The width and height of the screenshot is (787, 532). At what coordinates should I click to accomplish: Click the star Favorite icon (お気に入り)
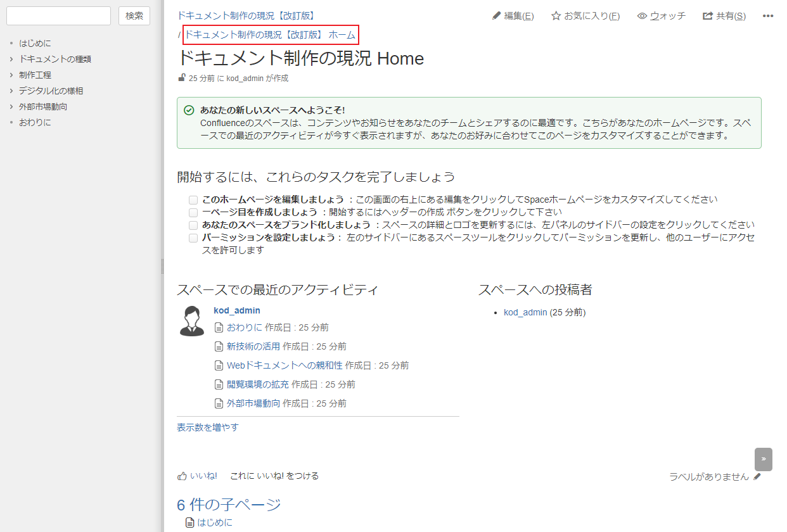pyautogui.click(x=556, y=16)
